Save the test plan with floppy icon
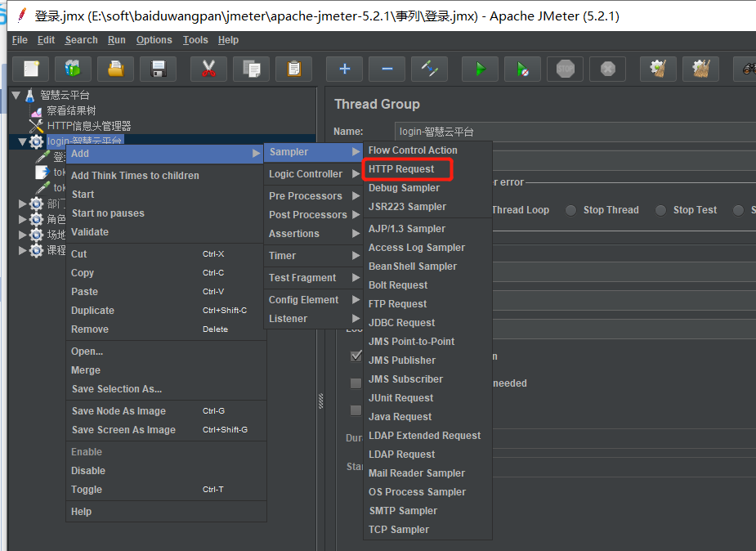This screenshot has width=756, height=551. point(158,69)
